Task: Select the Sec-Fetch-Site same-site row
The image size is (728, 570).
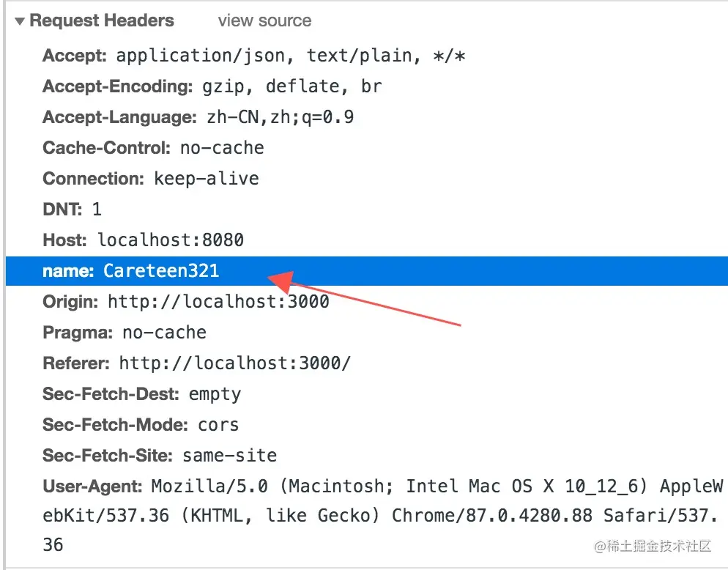Action: point(160,455)
